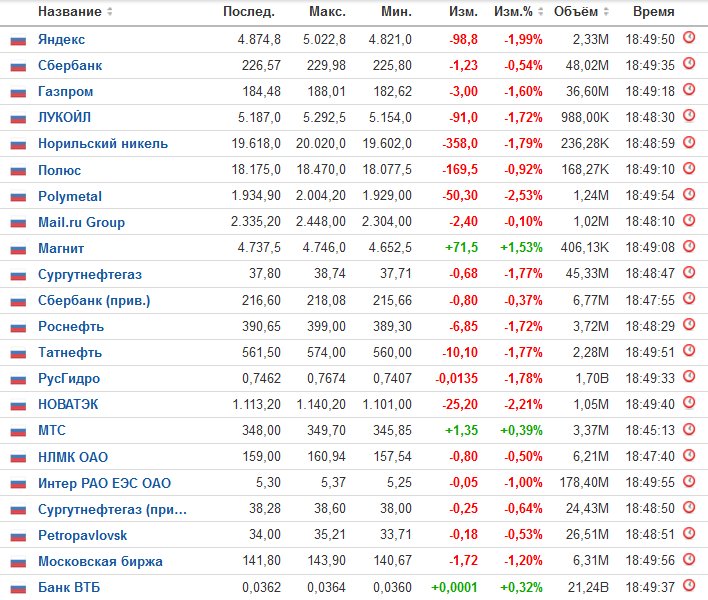Click the clock icon in the Polymetal row
This screenshot has width=708, height=600.
689,194
